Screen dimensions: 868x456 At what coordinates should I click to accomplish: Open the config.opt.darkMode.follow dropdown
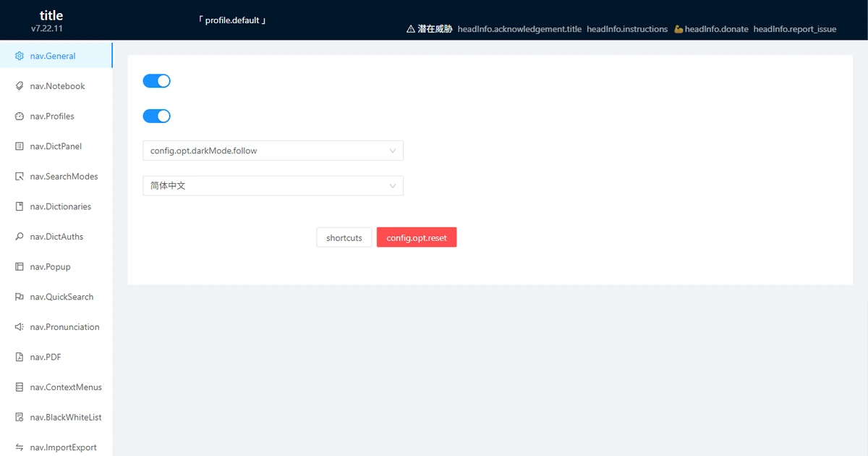tap(273, 151)
